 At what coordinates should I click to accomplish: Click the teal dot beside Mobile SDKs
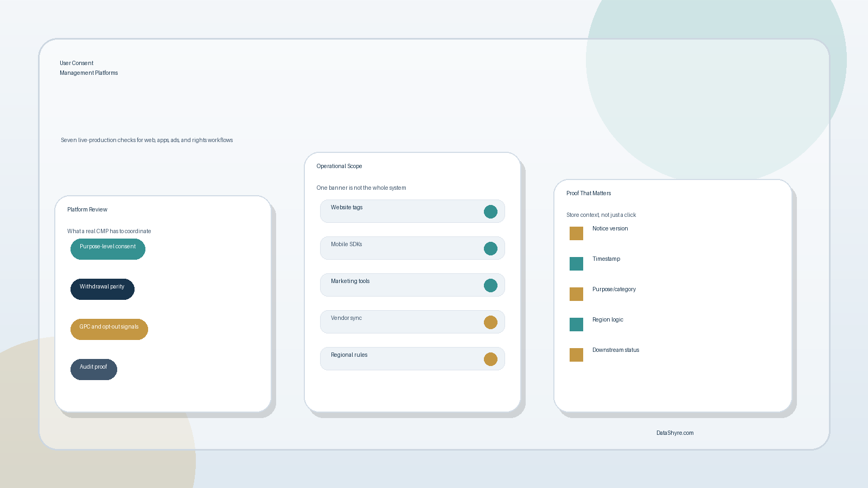[490, 248]
